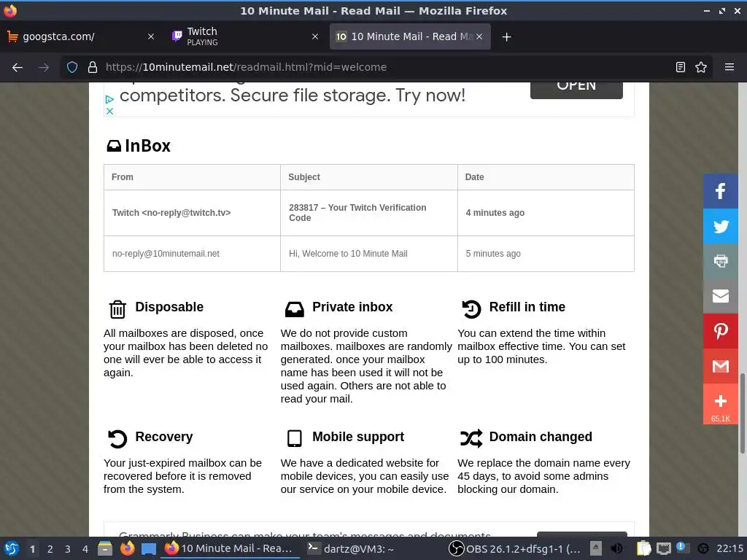Screen dimensions: 747x560
Task: Click the Private inbox tray icon
Action: point(295,309)
